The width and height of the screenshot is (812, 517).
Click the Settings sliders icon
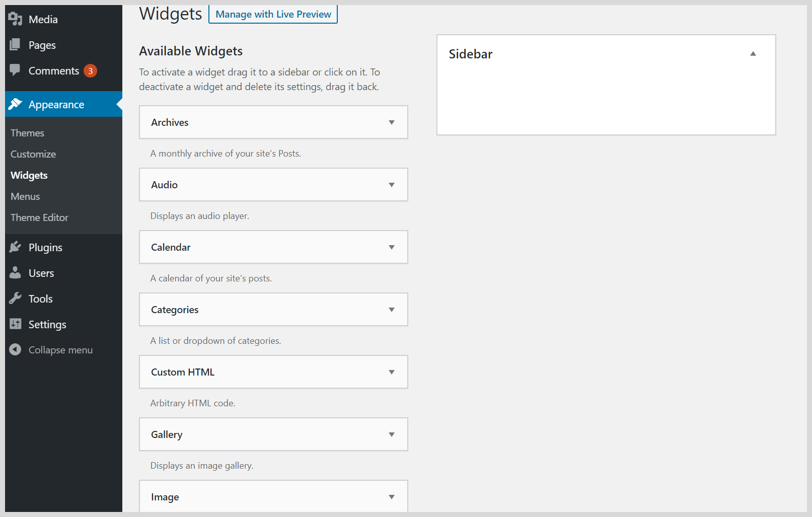pyautogui.click(x=15, y=324)
